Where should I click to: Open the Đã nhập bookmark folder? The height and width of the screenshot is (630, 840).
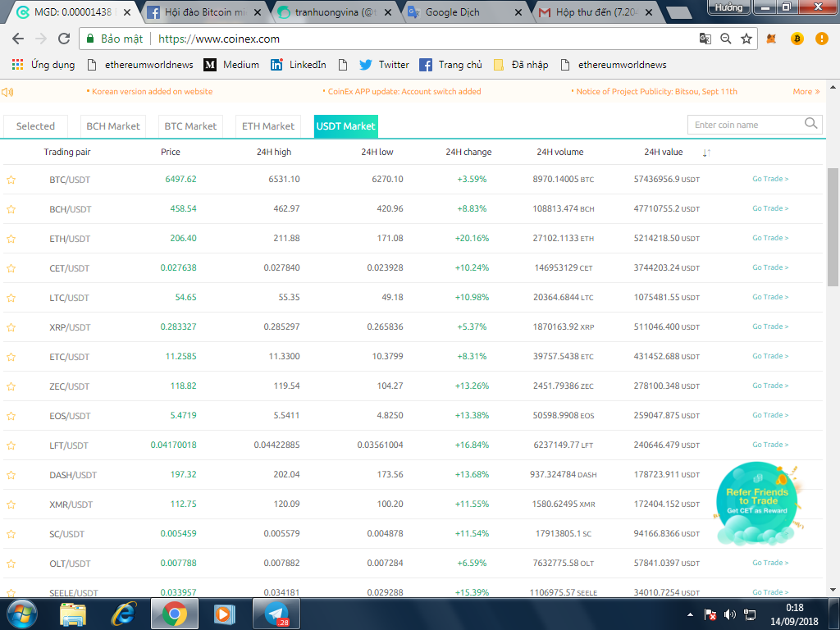click(521, 65)
